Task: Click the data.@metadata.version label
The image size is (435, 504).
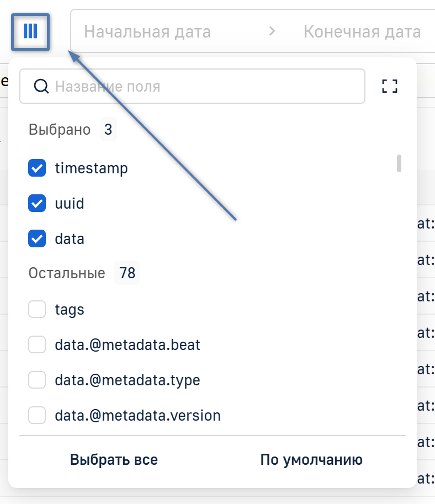Action: point(137,415)
